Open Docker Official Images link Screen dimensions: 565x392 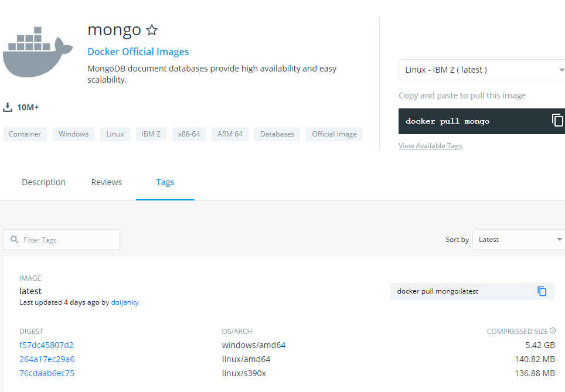click(138, 52)
